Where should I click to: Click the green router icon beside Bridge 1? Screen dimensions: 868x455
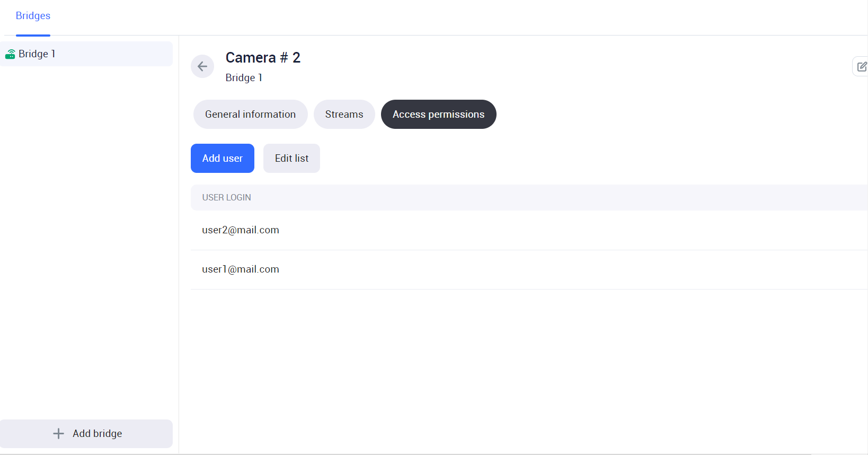pos(10,54)
